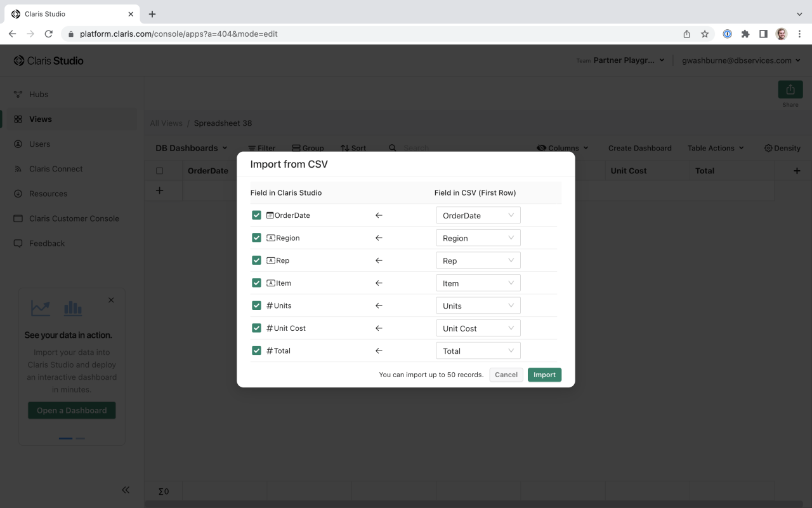The height and width of the screenshot is (508, 812).
Task: Click the browser back arrow
Action: [12, 34]
